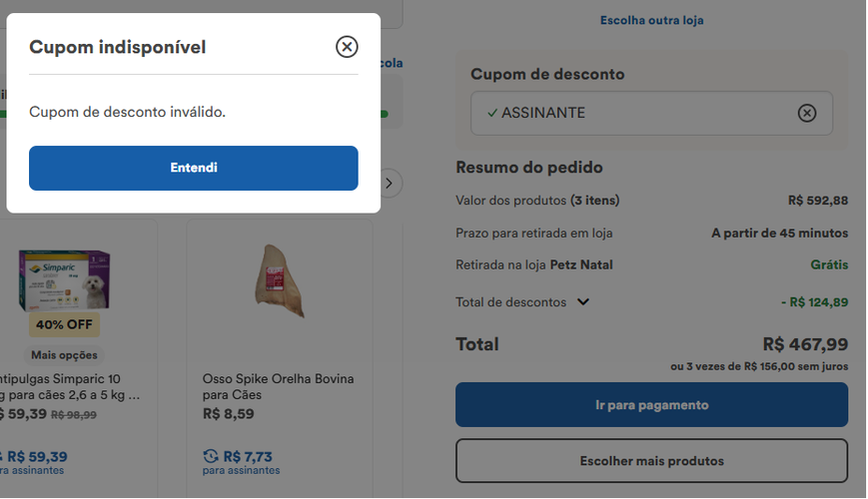
Task: Open the Osso Spike Orelha Bovina title link
Action: point(278,386)
